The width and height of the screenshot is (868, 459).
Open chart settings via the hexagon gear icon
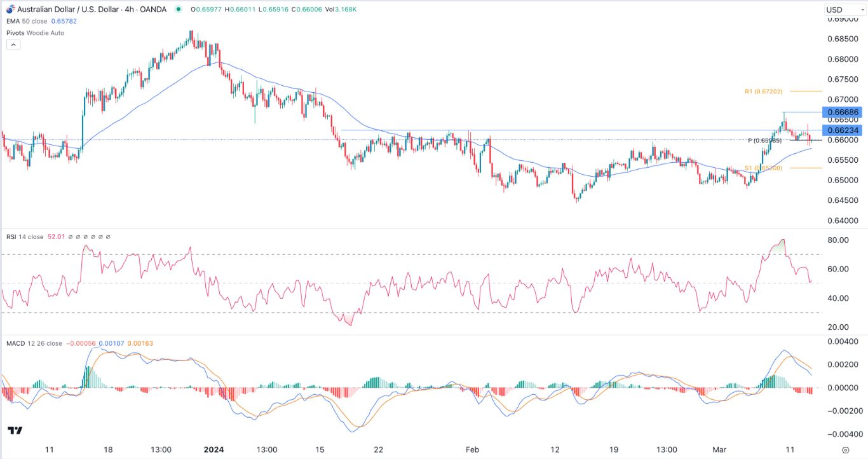pos(844,449)
